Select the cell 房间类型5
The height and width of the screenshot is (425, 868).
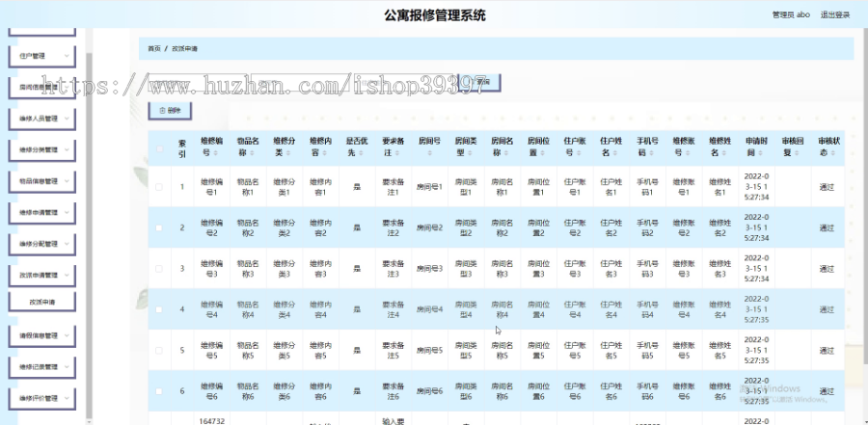[x=466, y=350]
